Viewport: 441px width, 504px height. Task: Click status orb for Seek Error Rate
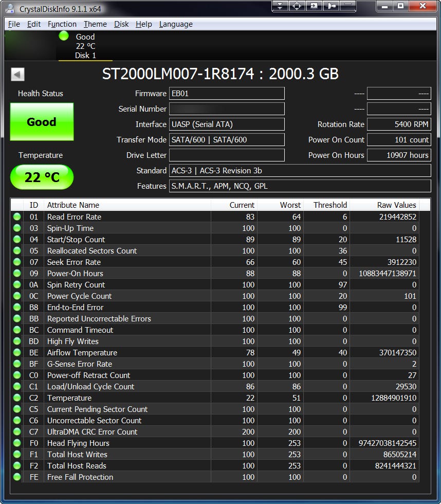click(x=17, y=262)
